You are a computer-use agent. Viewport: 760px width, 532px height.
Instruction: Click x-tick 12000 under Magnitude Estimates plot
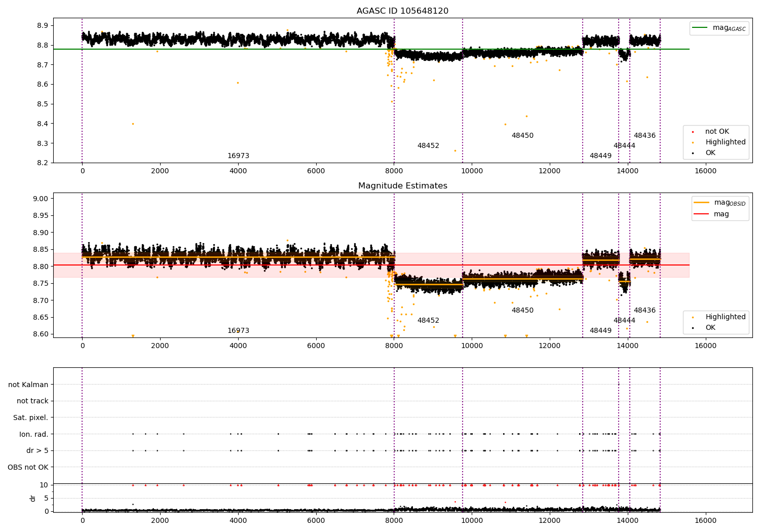550,346
